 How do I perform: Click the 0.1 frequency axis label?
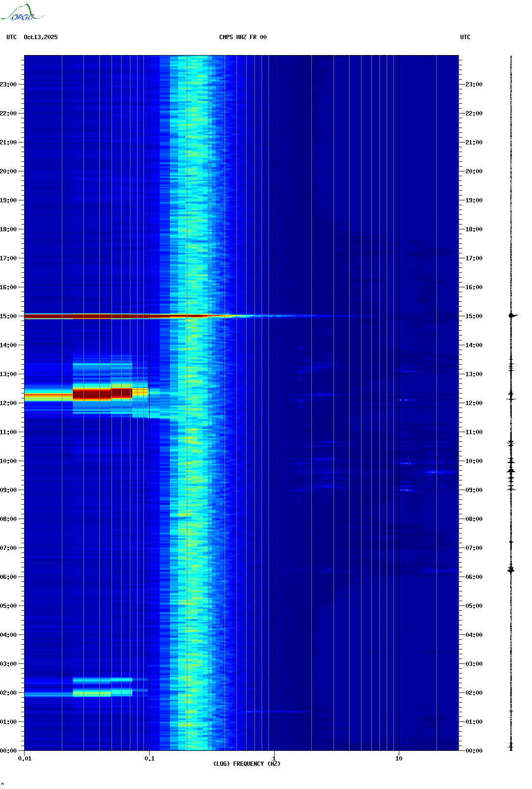click(x=150, y=759)
